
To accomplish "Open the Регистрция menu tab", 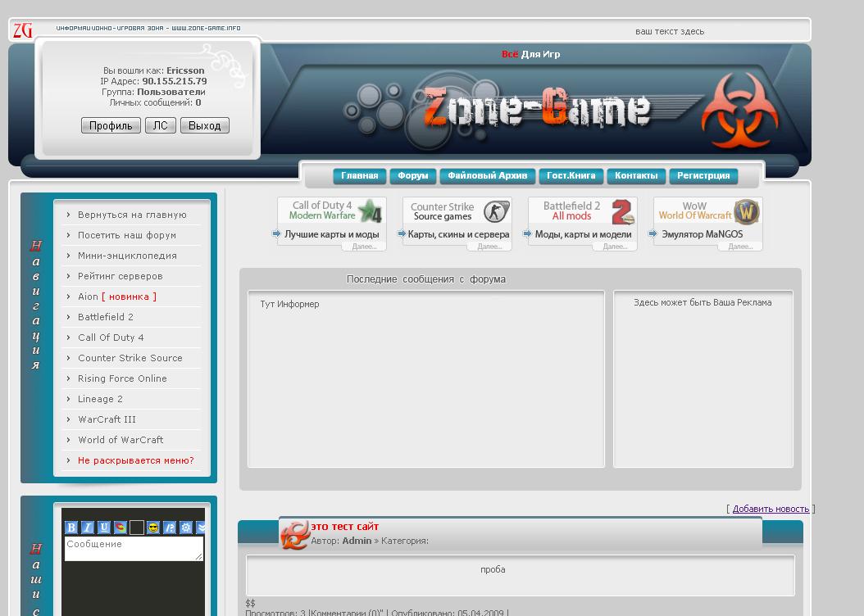I will [703, 175].
